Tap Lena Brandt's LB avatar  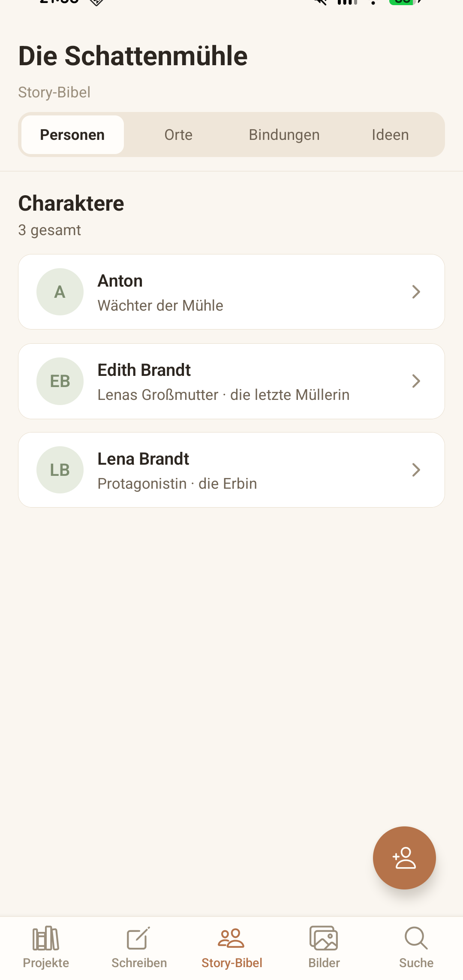[x=60, y=470]
